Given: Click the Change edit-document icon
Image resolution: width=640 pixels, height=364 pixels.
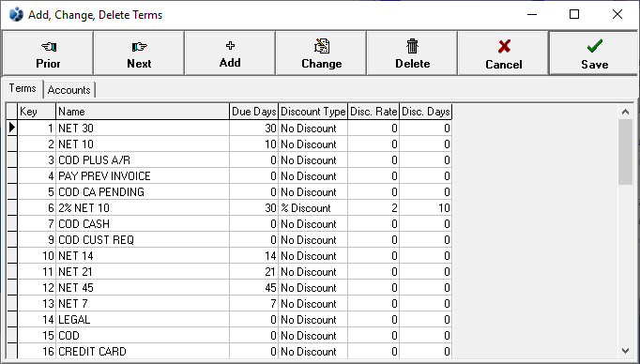Looking at the screenshot, I should pos(322,46).
